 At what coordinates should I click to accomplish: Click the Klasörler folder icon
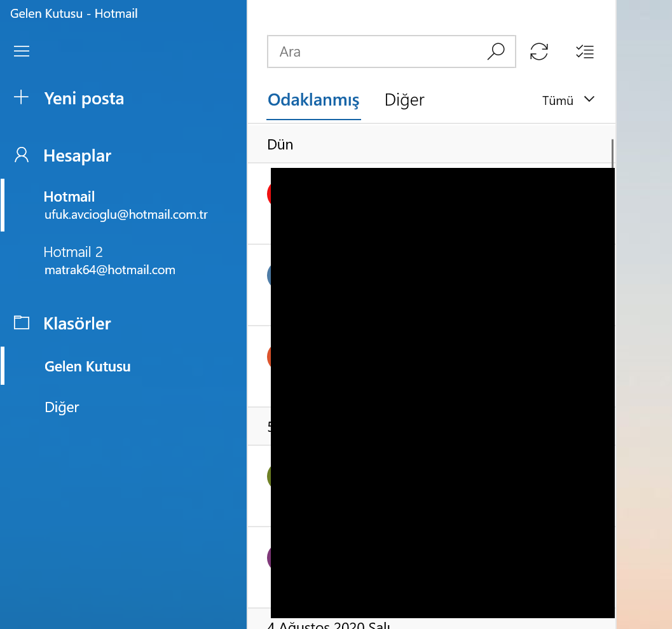coord(22,322)
